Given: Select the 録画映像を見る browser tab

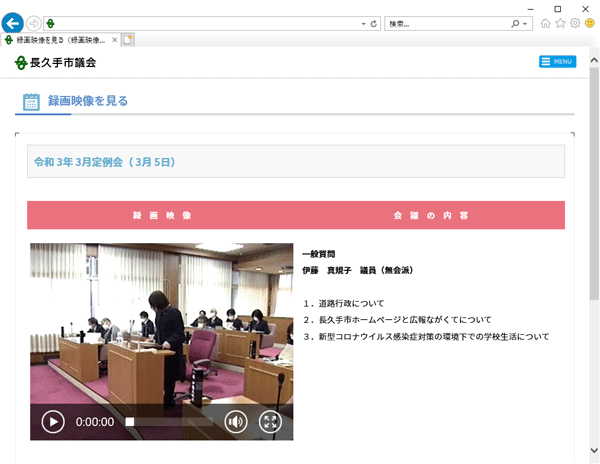Looking at the screenshot, I should 58,40.
